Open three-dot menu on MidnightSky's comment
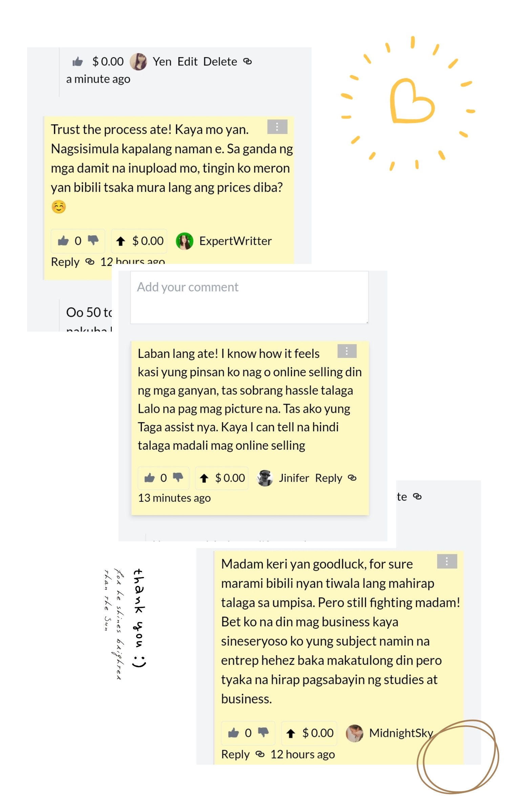The image size is (508, 812). pos(447,561)
